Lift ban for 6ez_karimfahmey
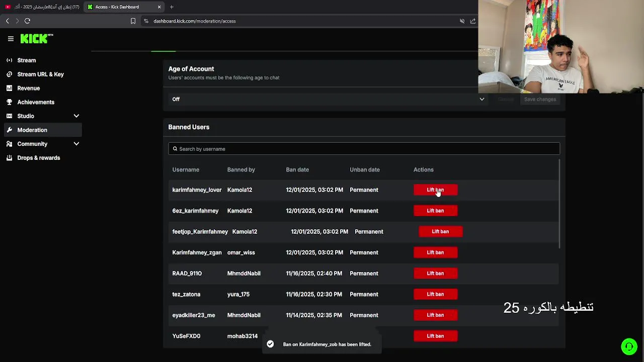 pyautogui.click(x=435, y=211)
